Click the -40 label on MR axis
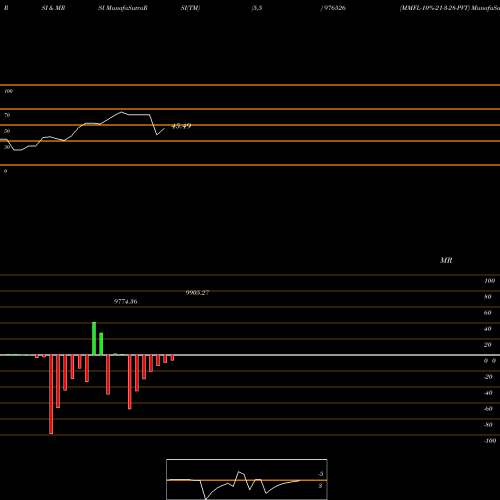Image resolution: width=500 pixels, height=500 pixels. click(488, 393)
